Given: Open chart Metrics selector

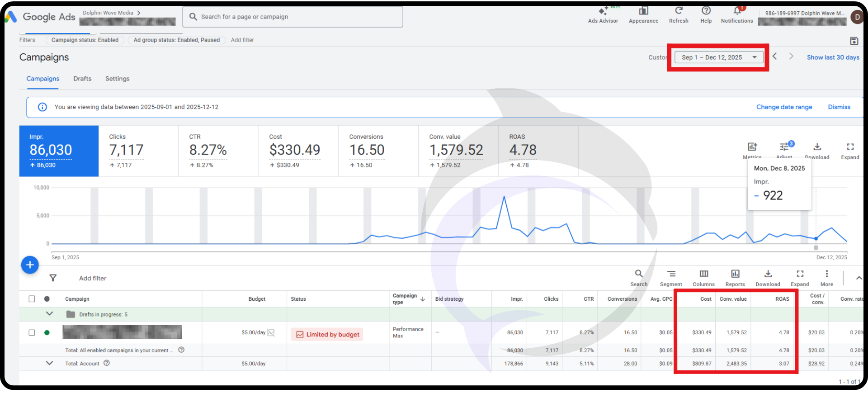Looking at the screenshot, I should pos(752,150).
